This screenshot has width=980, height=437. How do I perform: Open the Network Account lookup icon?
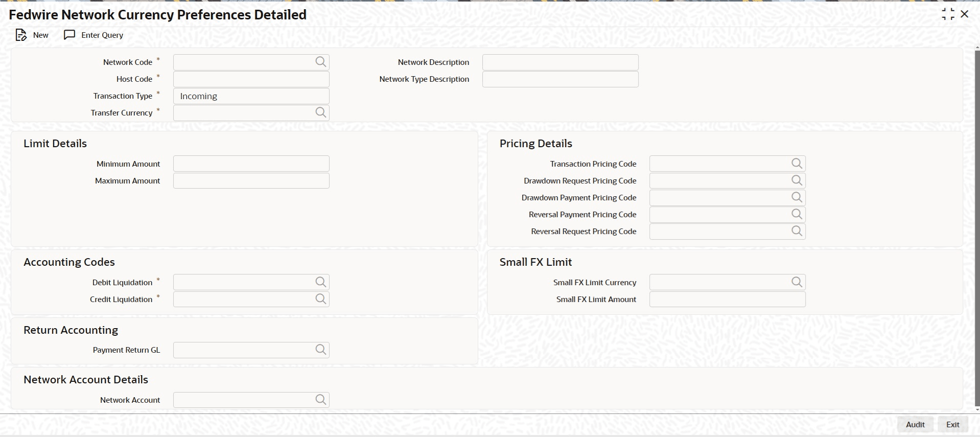(320, 400)
